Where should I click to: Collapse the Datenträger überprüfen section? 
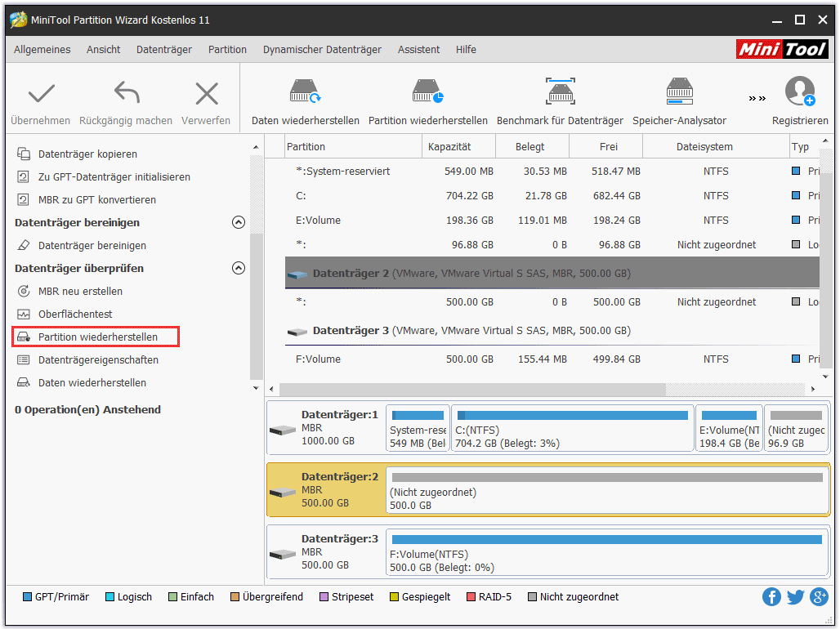click(x=239, y=268)
